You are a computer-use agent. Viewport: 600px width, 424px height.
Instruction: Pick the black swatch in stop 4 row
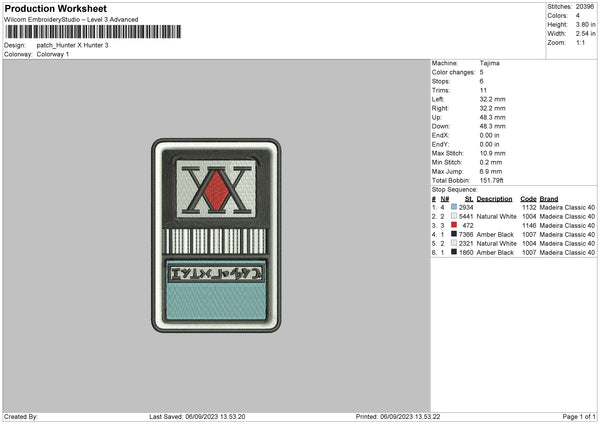point(454,234)
